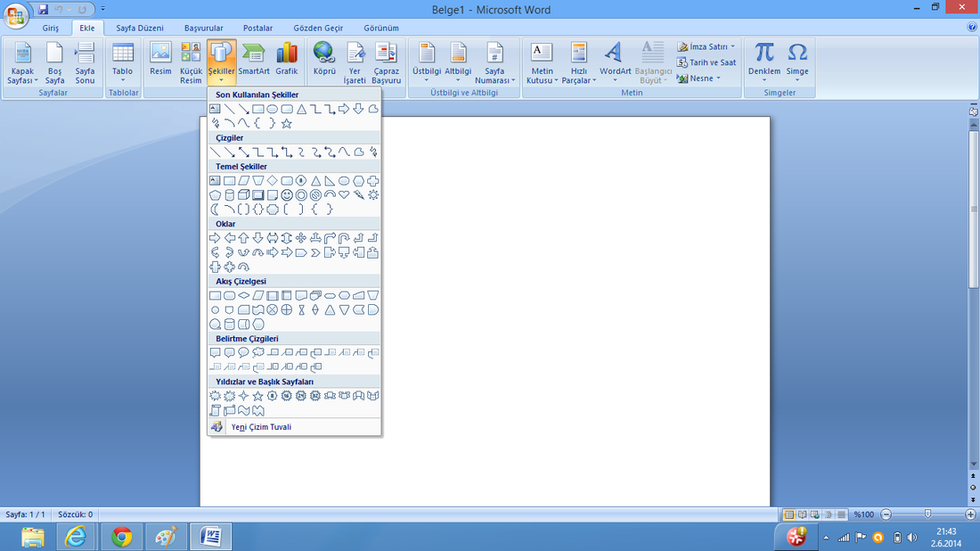Insert a bookmark via Yer İşareti
The image size is (980, 551).
pos(355,62)
